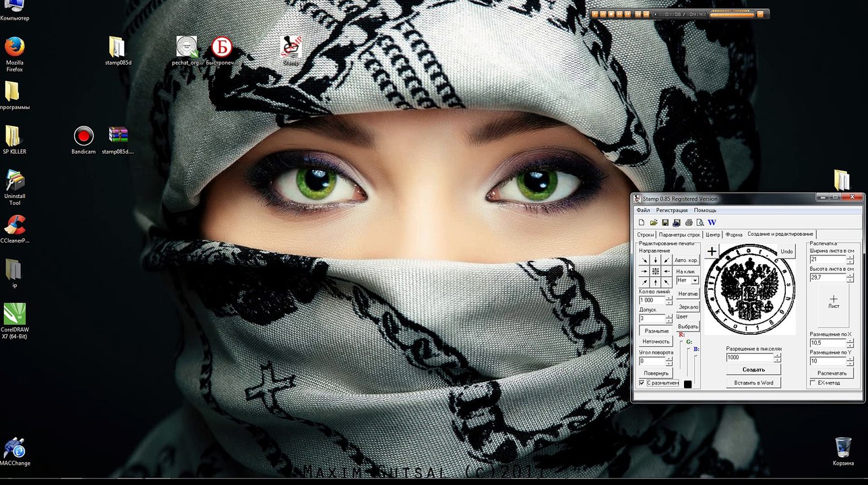Click the black color preview swatch
The width and height of the screenshot is (868, 485).
click(x=687, y=385)
